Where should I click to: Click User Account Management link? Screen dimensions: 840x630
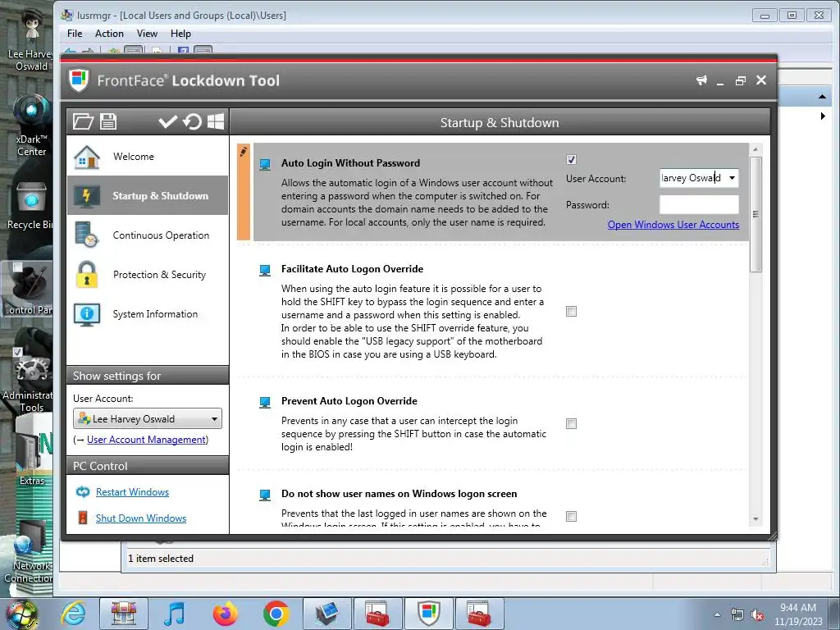coord(146,440)
